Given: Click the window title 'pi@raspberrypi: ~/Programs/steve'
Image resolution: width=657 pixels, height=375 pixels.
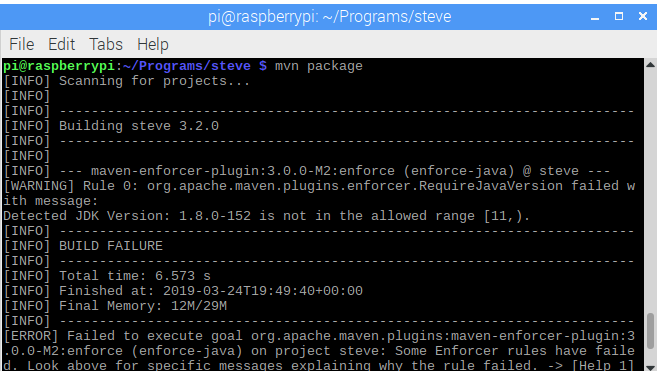Looking at the screenshot, I should click(x=329, y=17).
